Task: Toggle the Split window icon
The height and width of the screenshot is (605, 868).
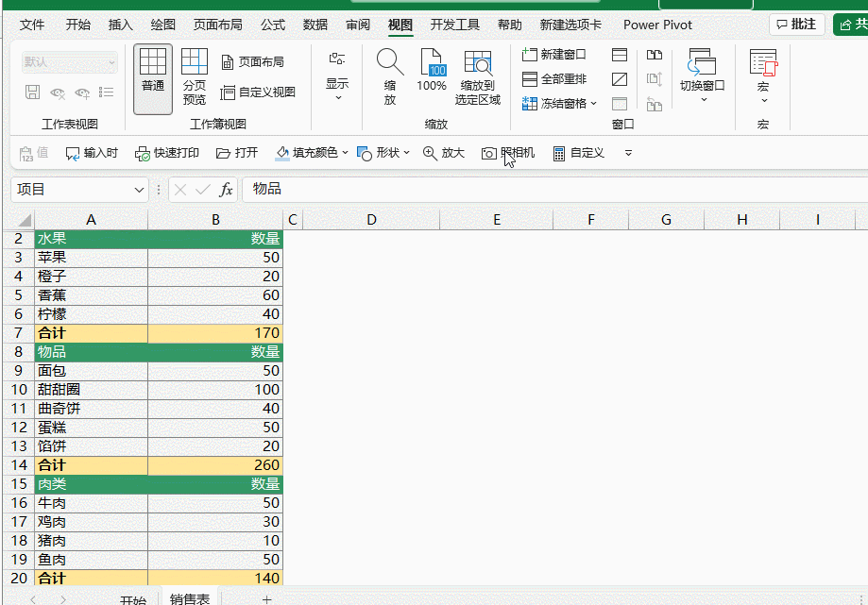Action: [620, 55]
